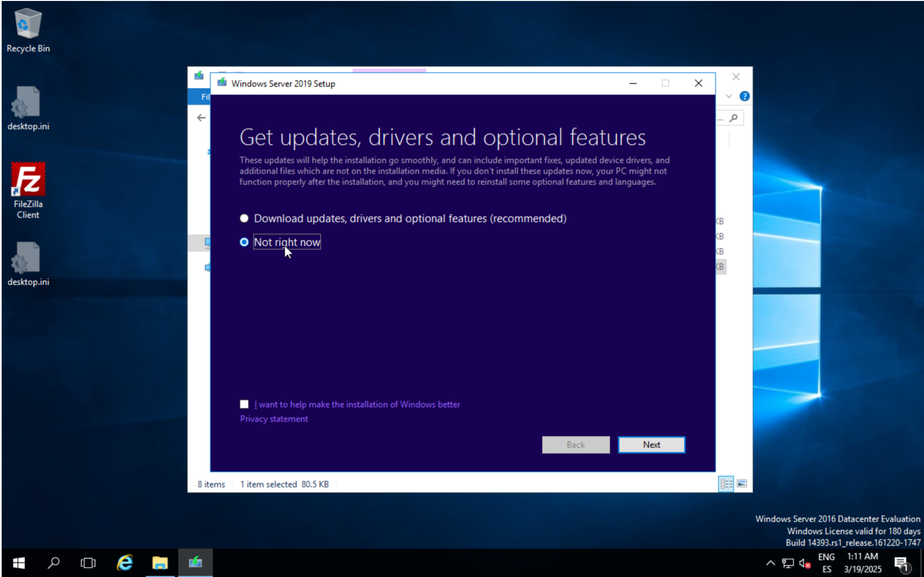
Task: Open the Explorer File tab
Action: 205,97
